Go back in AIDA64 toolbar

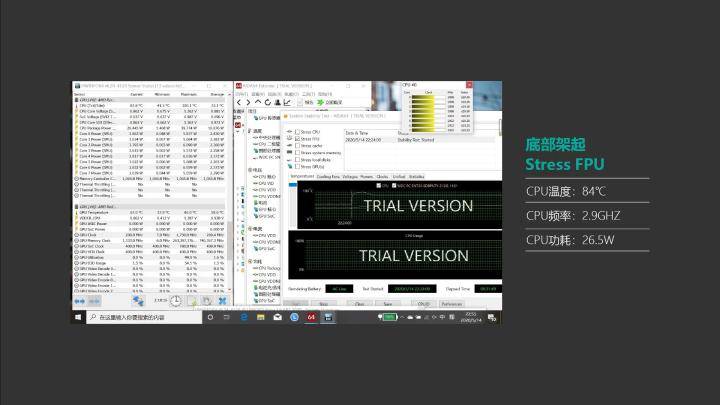tap(239, 102)
